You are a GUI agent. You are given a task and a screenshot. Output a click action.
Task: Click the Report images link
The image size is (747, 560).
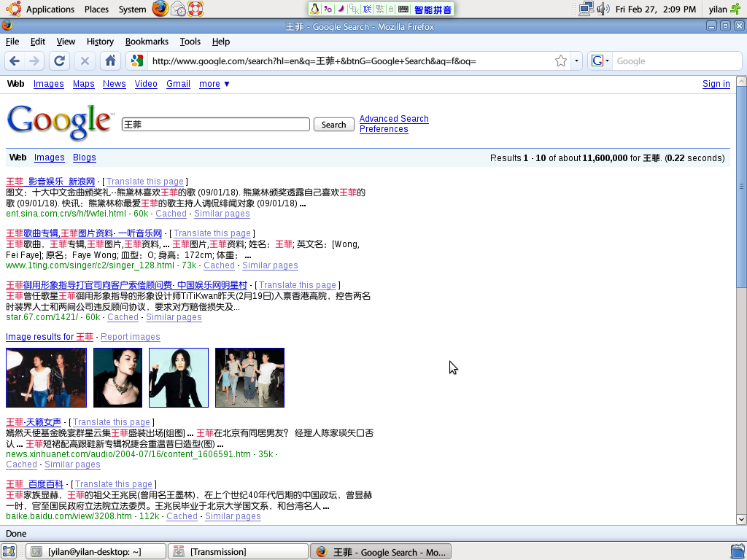pos(131,337)
